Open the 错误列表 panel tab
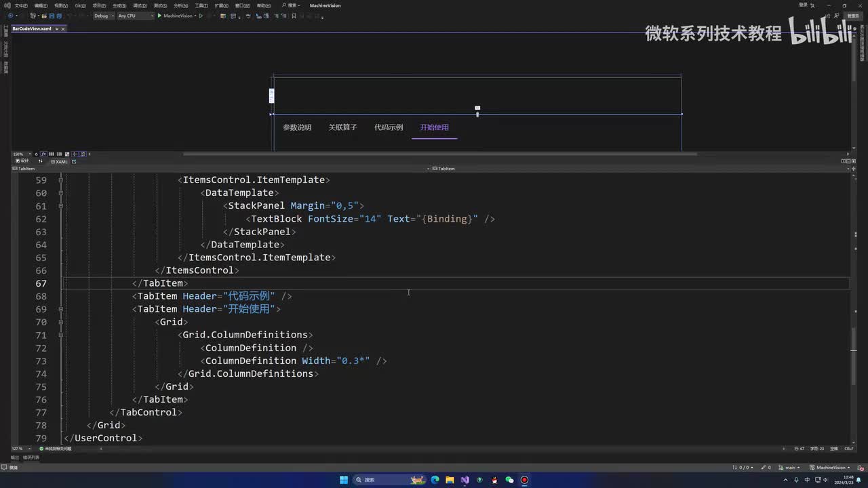 pyautogui.click(x=32, y=457)
